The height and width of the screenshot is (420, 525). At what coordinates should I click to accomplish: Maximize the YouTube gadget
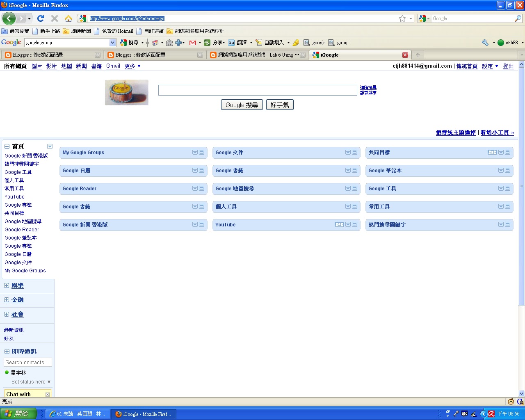[355, 224]
